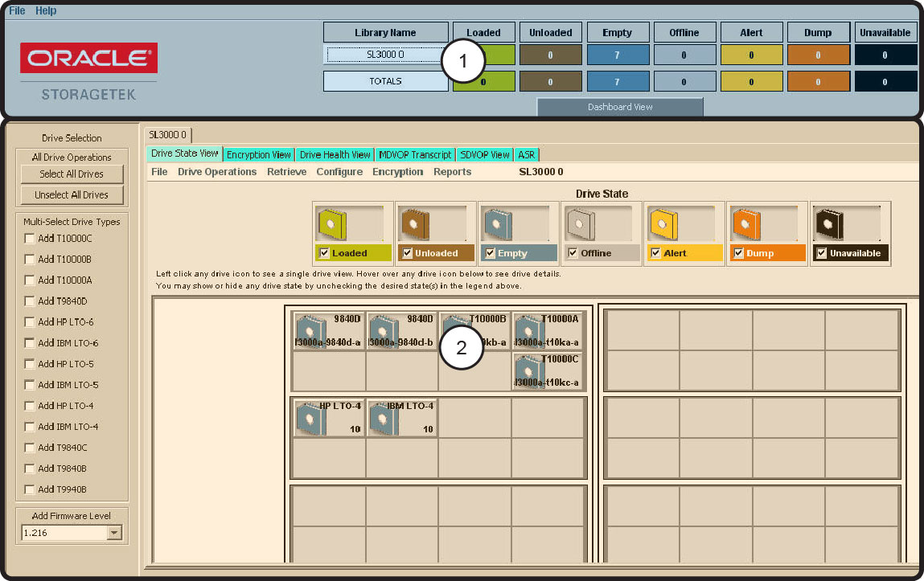Viewport: 924px width, 581px height.
Task: Click the Offline state legend drive icon
Action: click(x=581, y=224)
